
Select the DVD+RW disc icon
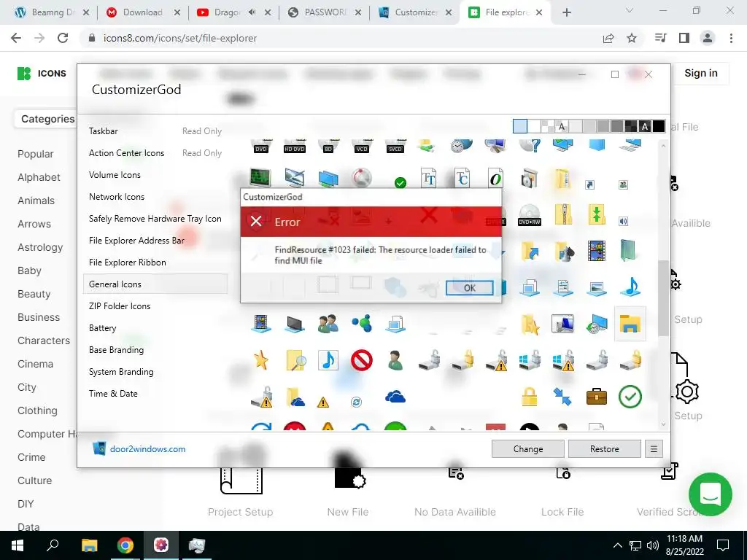(530, 215)
